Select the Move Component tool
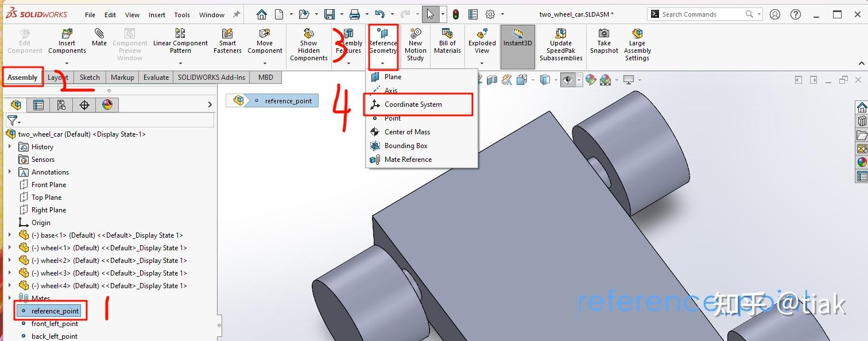 pos(265,41)
